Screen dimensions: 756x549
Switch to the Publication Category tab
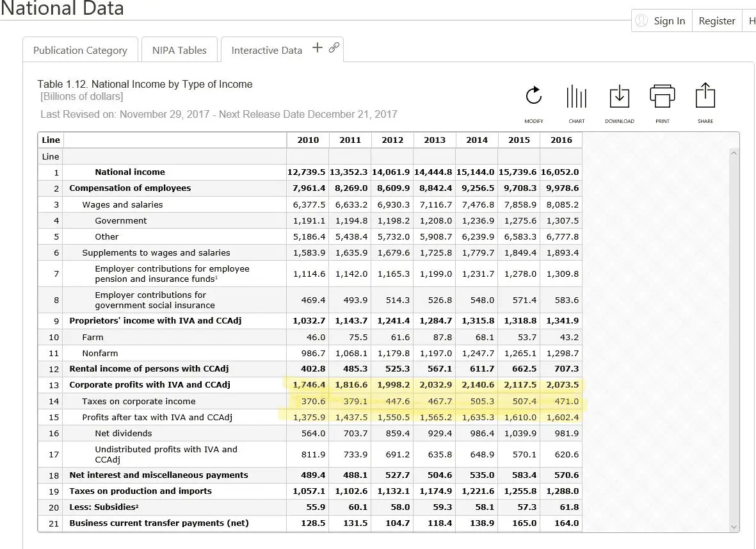coord(80,51)
